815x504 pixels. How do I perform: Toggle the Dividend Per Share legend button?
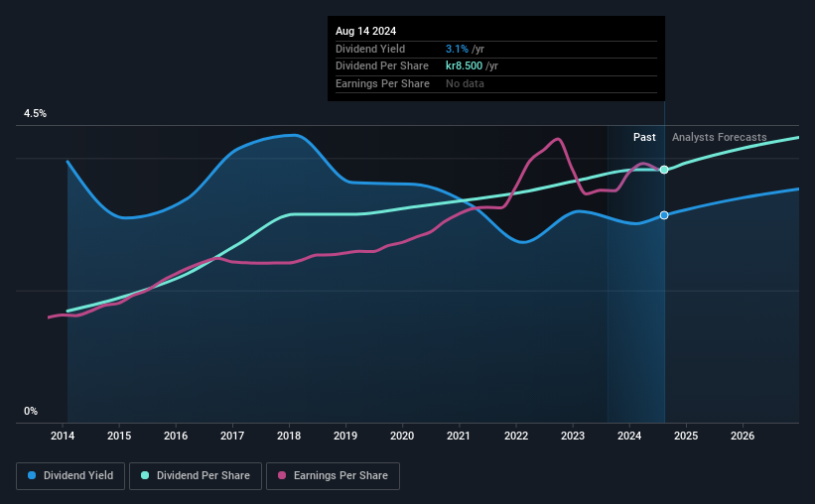pos(196,476)
